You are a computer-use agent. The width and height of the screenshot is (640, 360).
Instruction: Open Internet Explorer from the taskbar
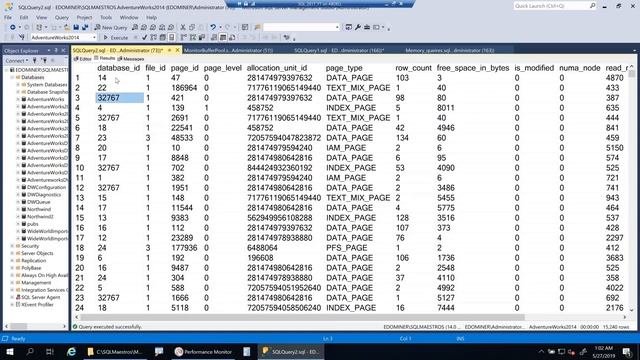coord(71,351)
